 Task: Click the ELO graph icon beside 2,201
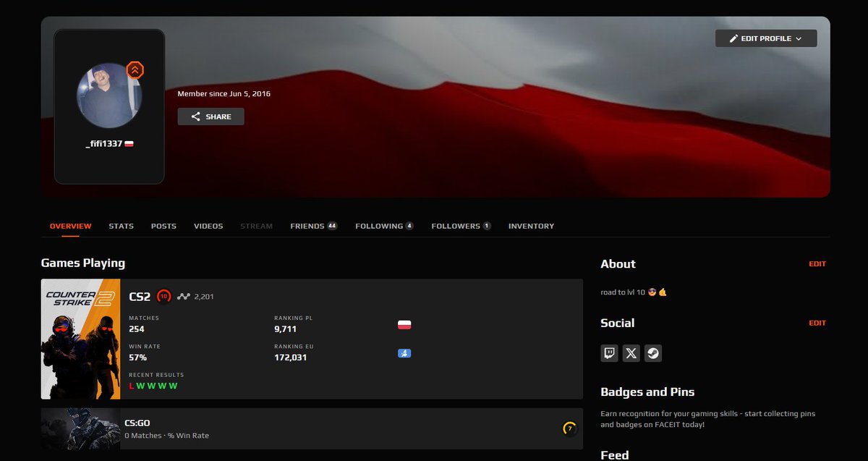click(x=184, y=296)
